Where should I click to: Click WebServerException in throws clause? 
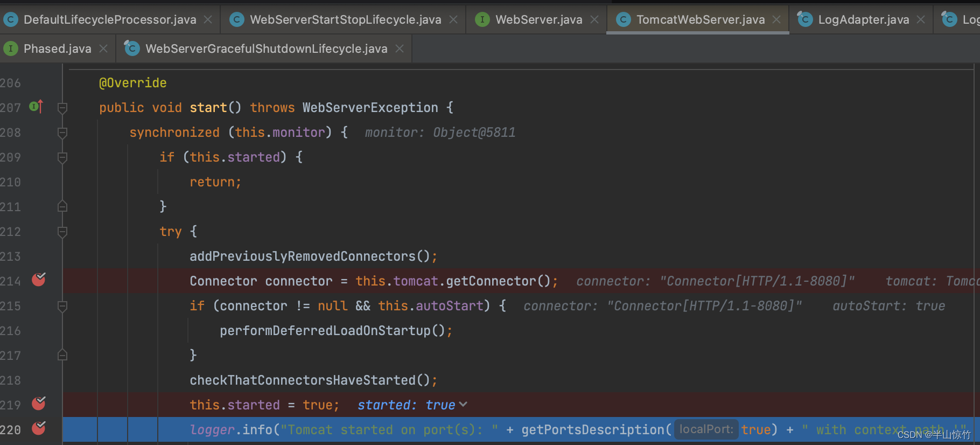coord(370,108)
